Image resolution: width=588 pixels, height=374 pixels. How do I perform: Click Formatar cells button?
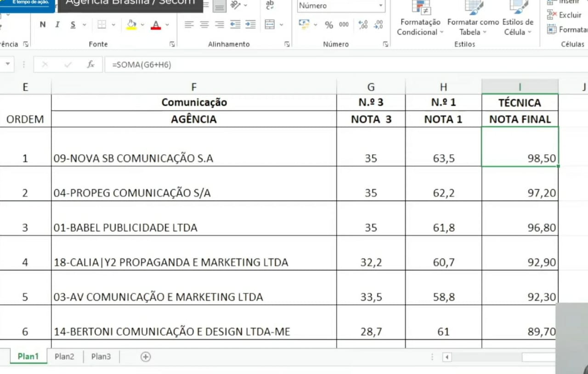pos(568,30)
